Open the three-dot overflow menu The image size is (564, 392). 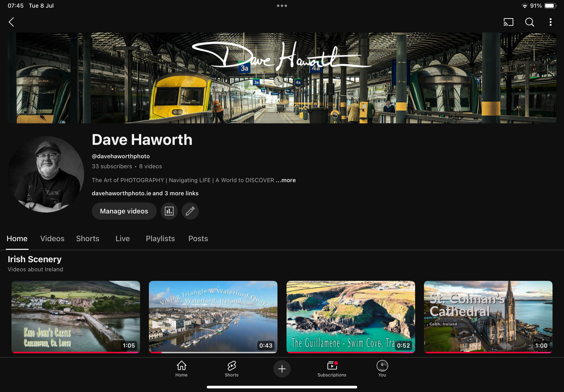pyautogui.click(x=550, y=22)
